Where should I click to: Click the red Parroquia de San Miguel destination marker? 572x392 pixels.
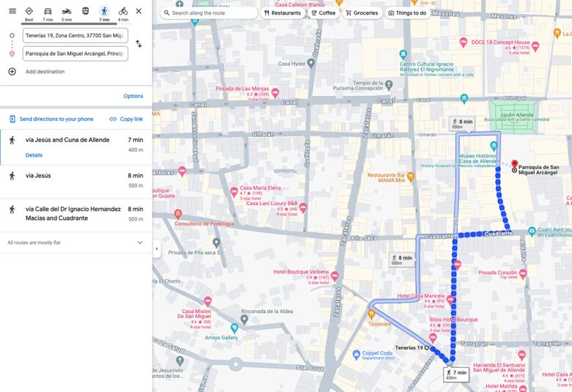coord(514,163)
